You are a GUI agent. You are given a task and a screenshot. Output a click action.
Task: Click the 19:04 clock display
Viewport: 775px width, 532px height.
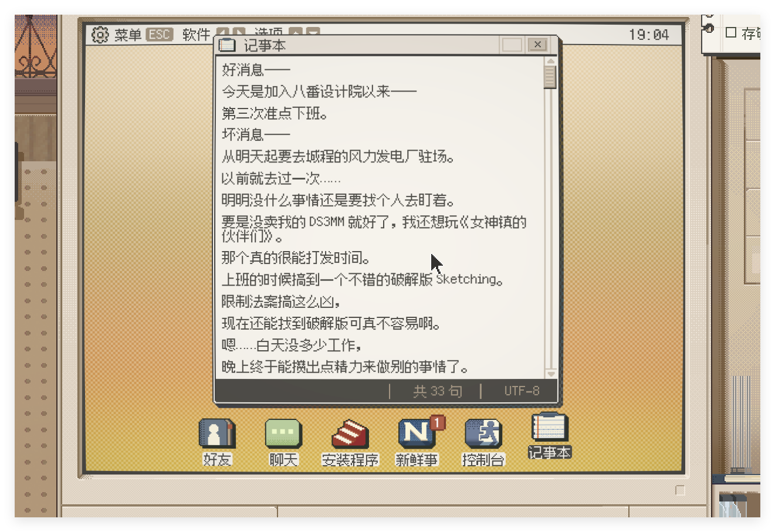coord(648,35)
